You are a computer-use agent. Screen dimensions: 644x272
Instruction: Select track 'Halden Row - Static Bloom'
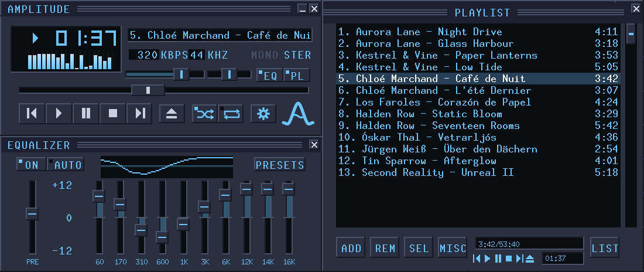[478, 114]
